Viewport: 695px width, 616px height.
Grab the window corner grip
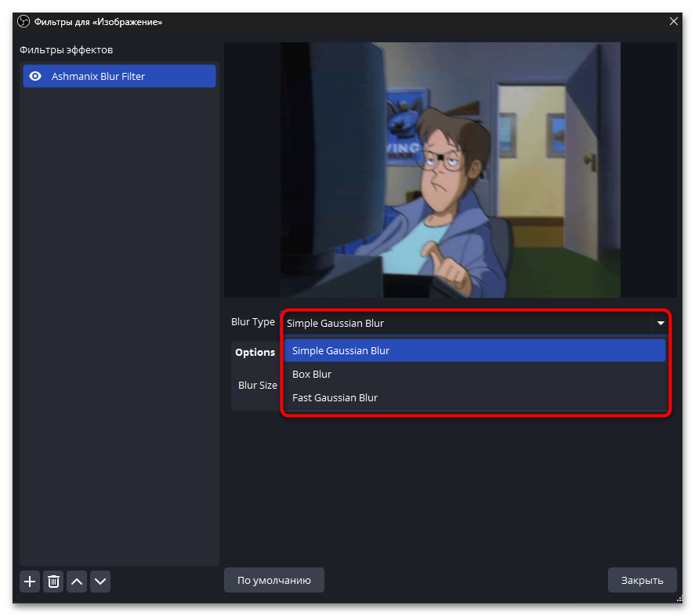point(679,599)
